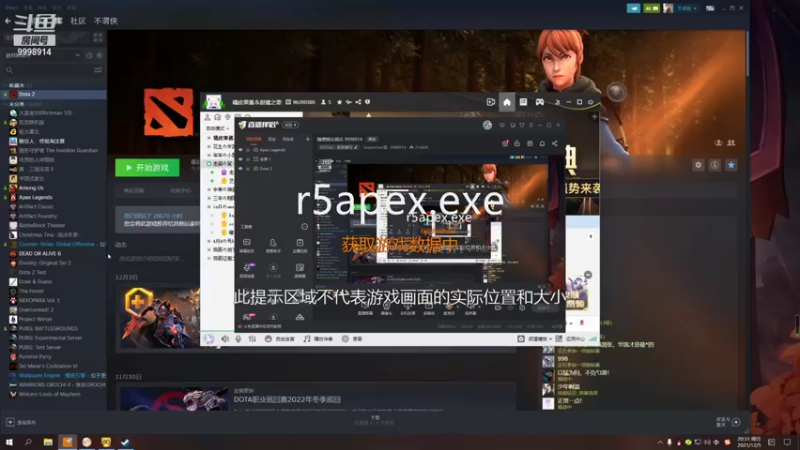The image size is (800, 450).
Task: Click the share icon in YY channel header
Action: (x=358, y=102)
